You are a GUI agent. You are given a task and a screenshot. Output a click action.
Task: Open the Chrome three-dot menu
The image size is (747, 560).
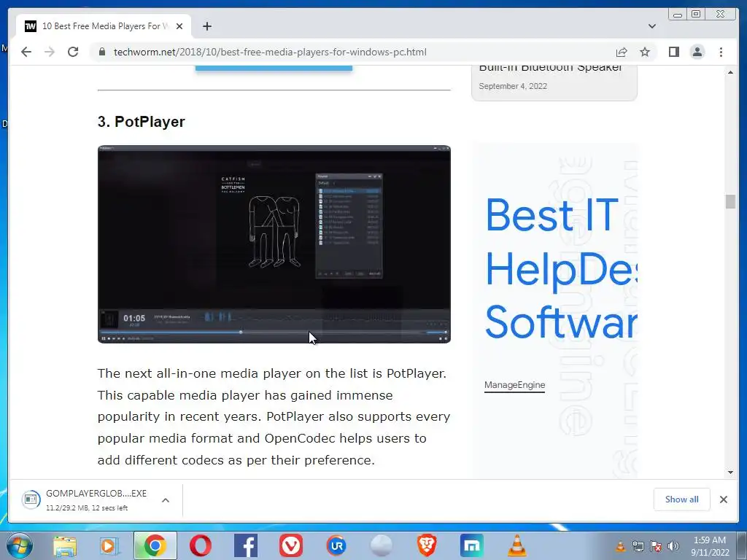click(x=721, y=52)
